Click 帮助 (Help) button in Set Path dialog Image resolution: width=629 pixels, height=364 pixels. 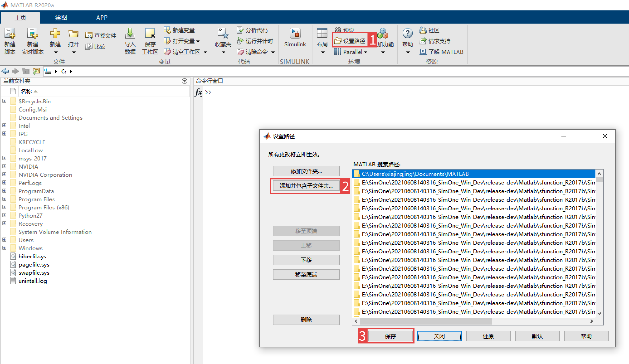tap(586, 336)
